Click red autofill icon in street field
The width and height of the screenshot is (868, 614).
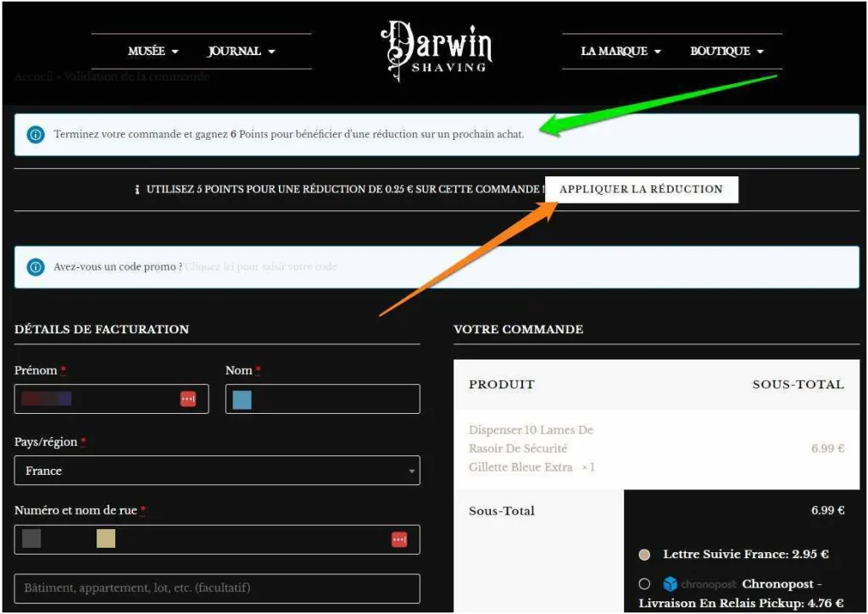coord(399,539)
